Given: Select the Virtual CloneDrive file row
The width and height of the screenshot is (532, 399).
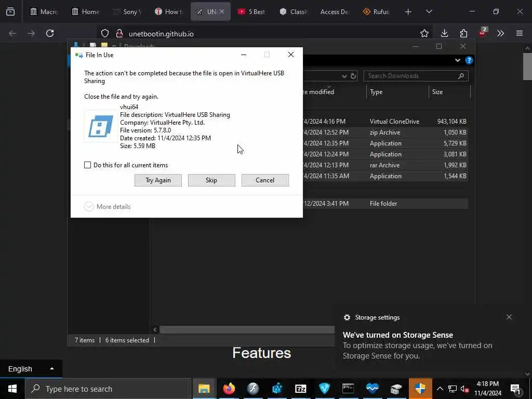Looking at the screenshot, I should [x=385, y=122].
